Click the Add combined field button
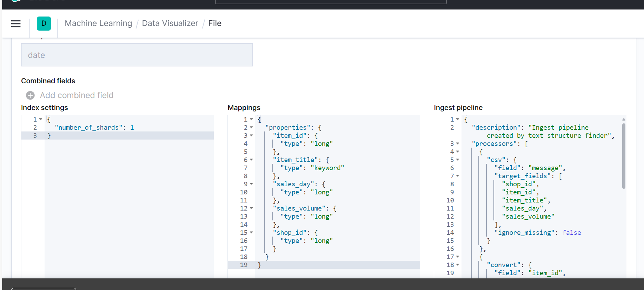 point(77,95)
